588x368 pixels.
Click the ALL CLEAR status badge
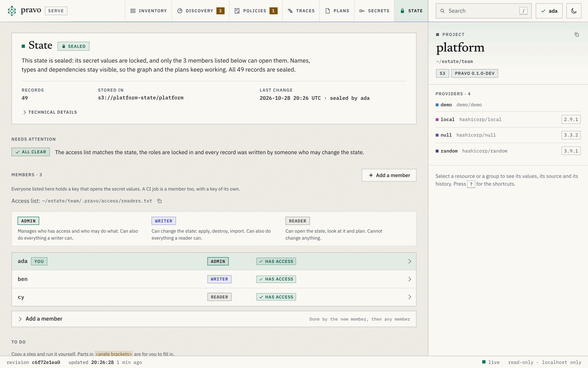click(x=31, y=152)
